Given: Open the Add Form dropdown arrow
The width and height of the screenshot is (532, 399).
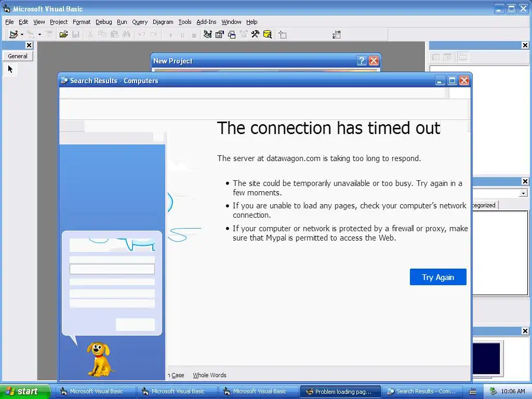Looking at the screenshot, I should pos(39,34).
